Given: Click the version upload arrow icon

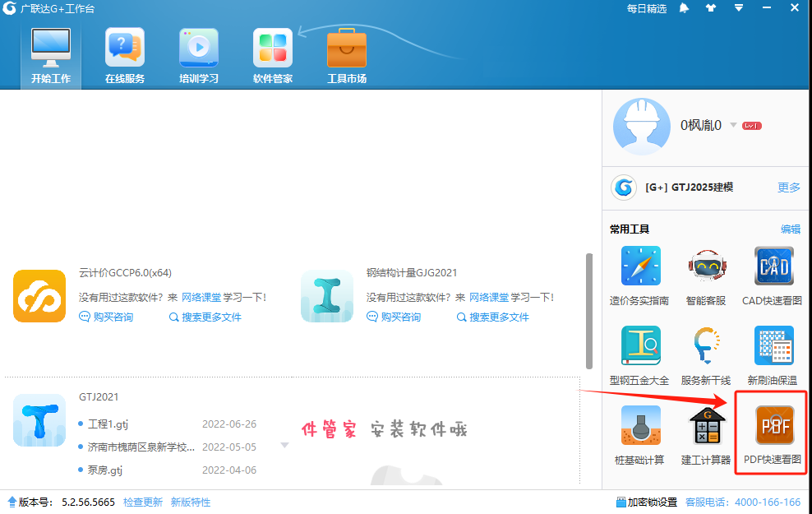Looking at the screenshot, I should [x=12, y=502].
